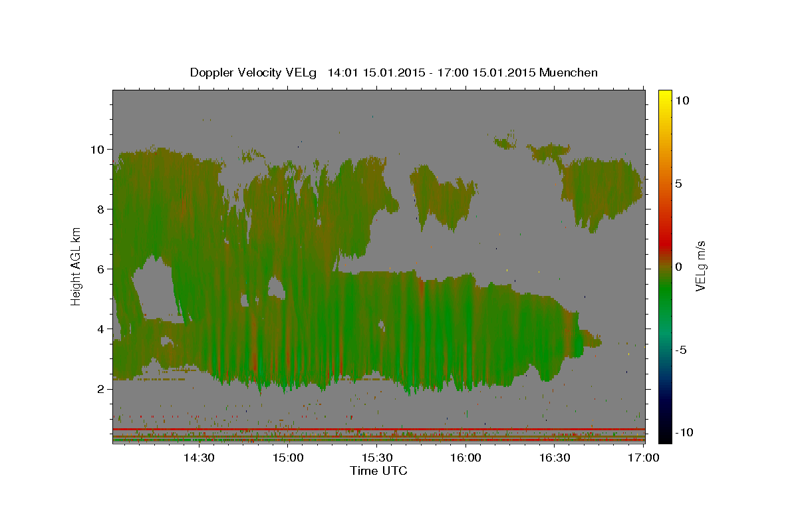Click the colorbar value 5 label
Image resolution: width=798 pixels, height=532 pixels.
pos(678,184)
